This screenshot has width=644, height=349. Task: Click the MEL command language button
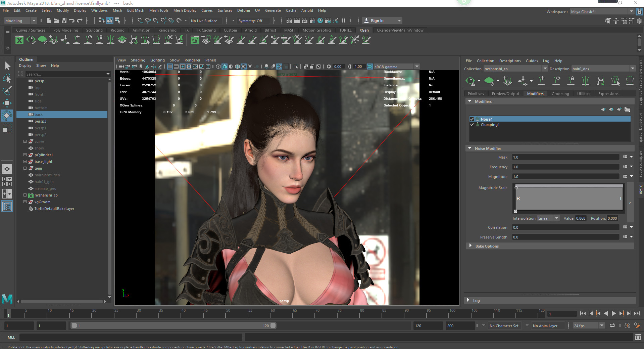(x=11, y=337)
